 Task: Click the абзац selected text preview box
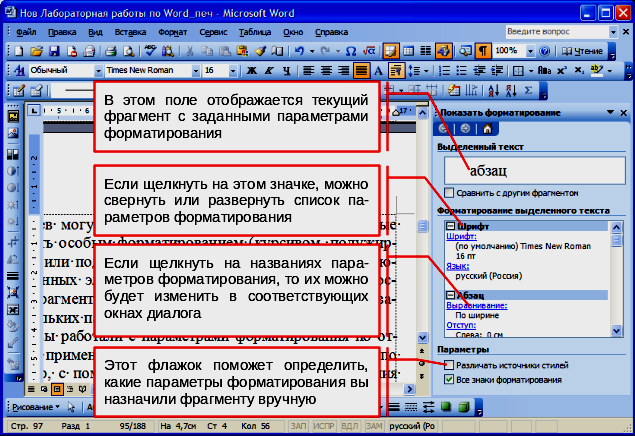click(x=535, y=171)
